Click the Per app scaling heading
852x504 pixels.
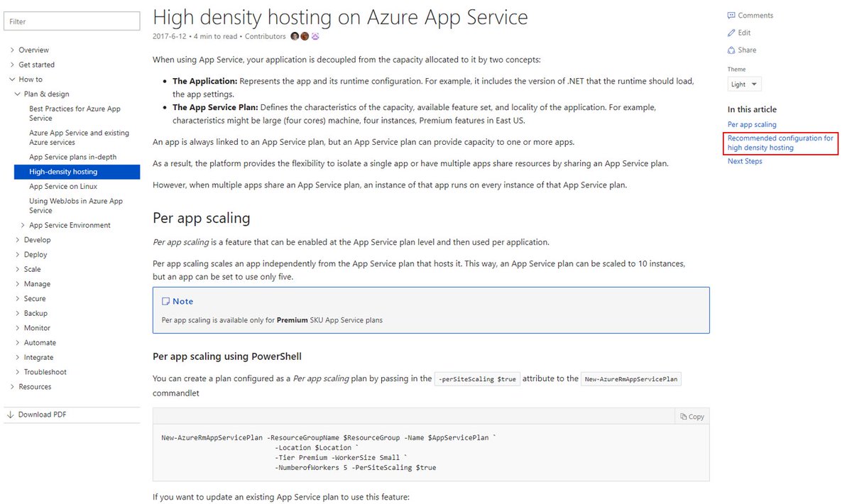(x=201, y=217)
